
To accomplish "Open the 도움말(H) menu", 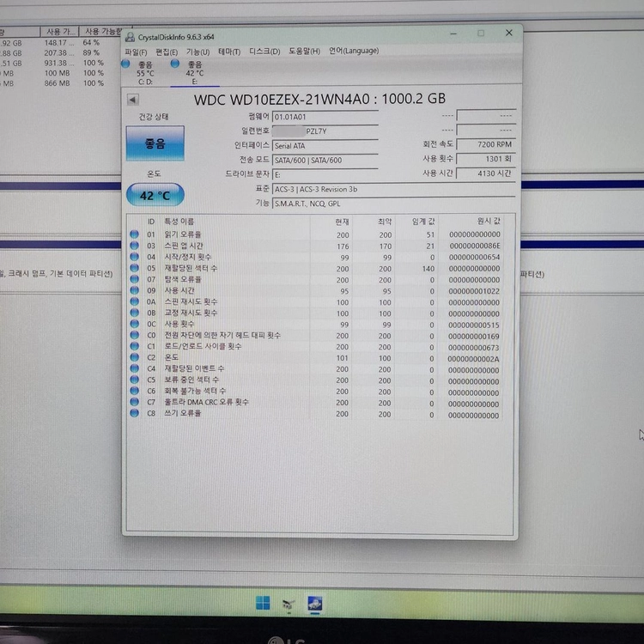I will (304, 51).
